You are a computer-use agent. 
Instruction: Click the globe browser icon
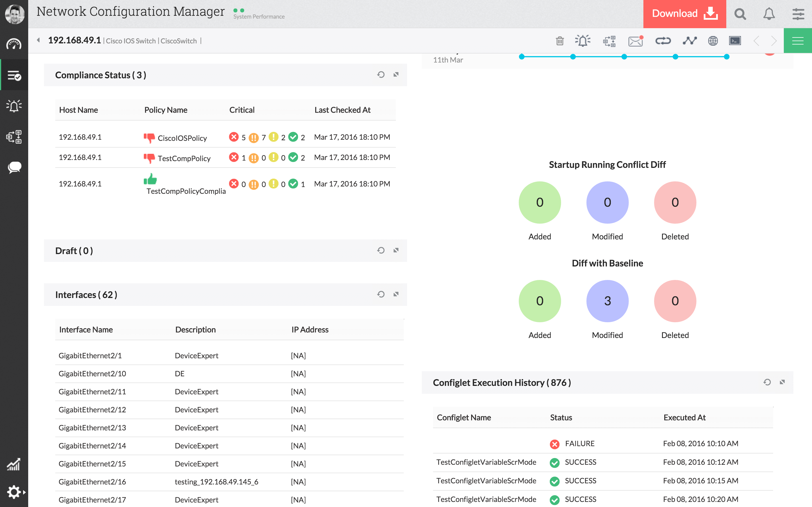click(x=713, y=41)
